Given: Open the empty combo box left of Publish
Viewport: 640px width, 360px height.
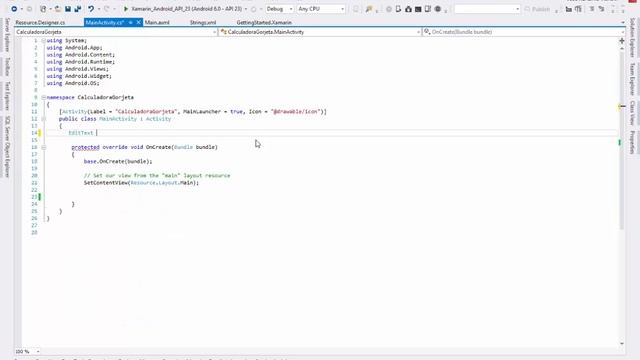Looking at the screenshot, I should (x=487, y=9).
